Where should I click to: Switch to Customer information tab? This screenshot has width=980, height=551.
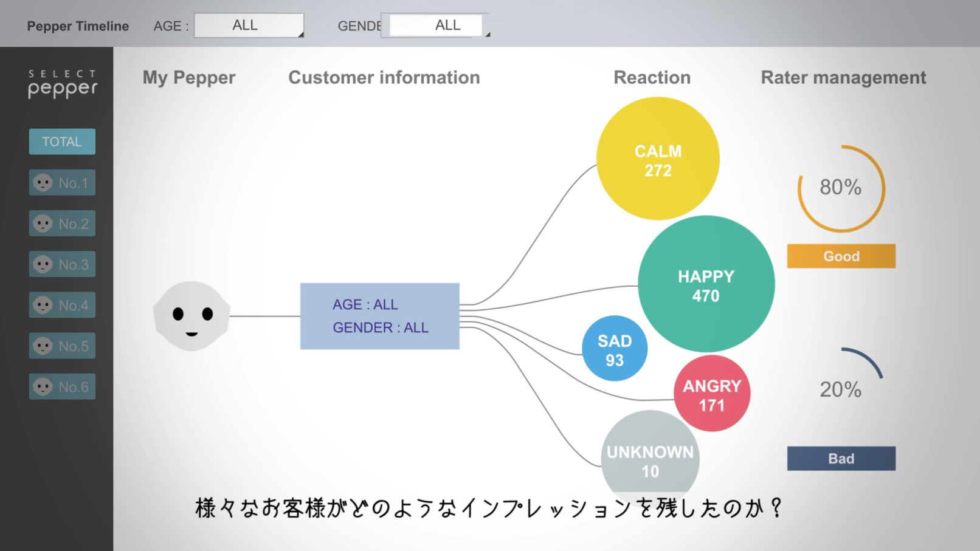tap(384, 78)
